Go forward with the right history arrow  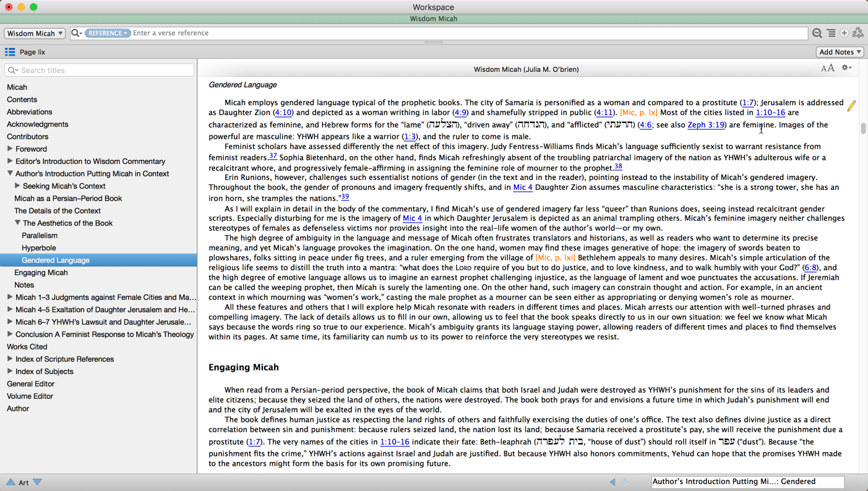[627, 482]
